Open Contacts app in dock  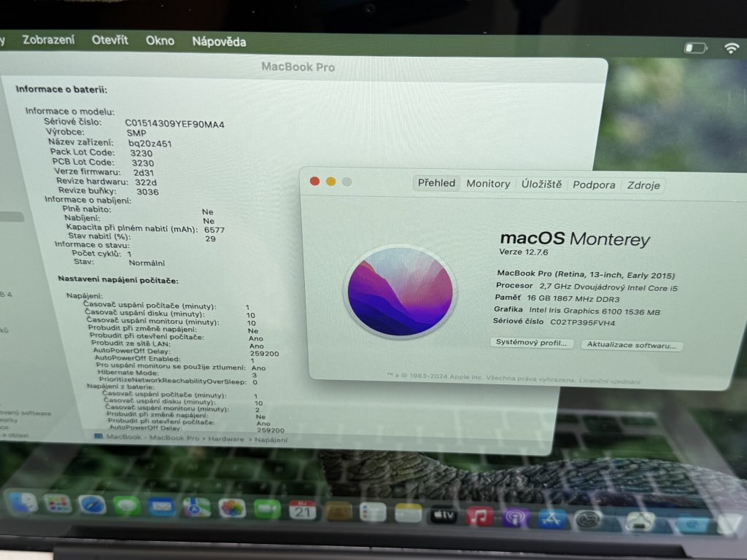[x=338, y=512]
